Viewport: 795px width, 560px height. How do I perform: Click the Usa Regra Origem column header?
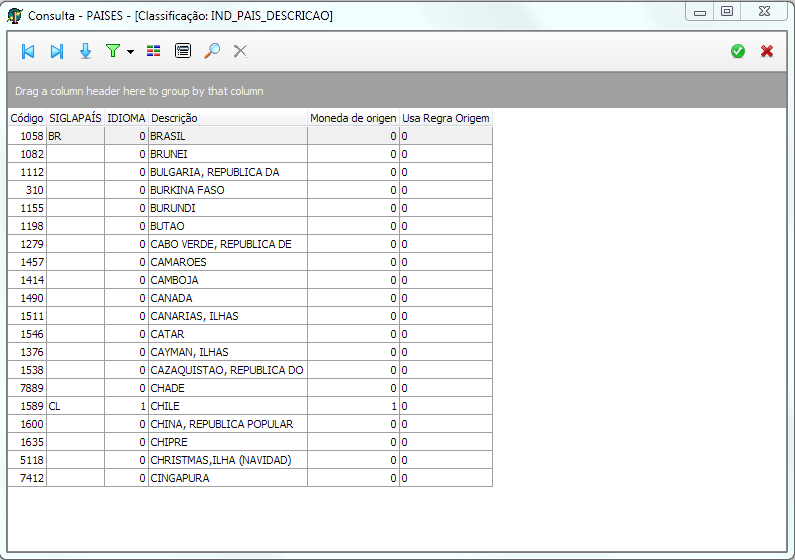[x=445, y=118]
